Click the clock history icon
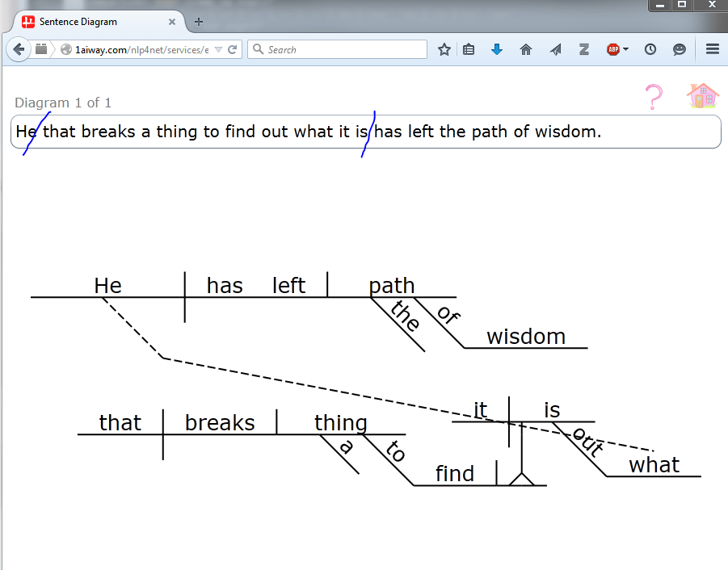 pos(650,49)
